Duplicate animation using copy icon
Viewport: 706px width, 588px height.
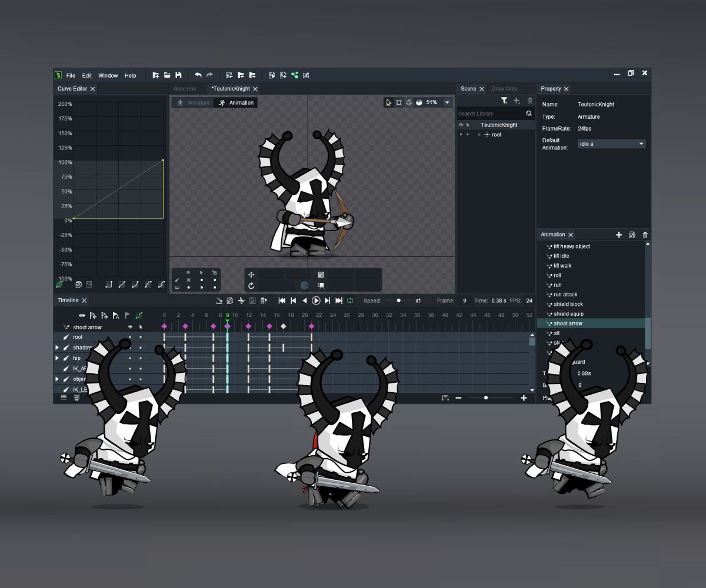(x=632, y=235)
